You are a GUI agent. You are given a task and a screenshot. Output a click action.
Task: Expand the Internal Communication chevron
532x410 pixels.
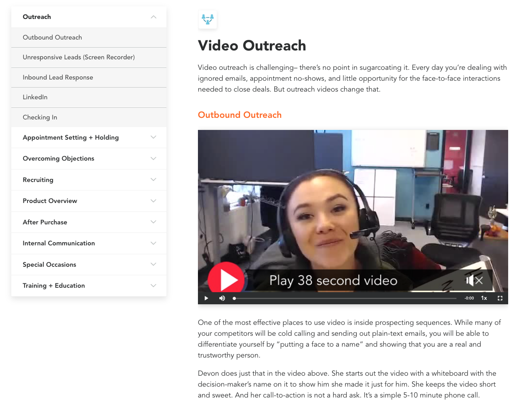point(154,243)
